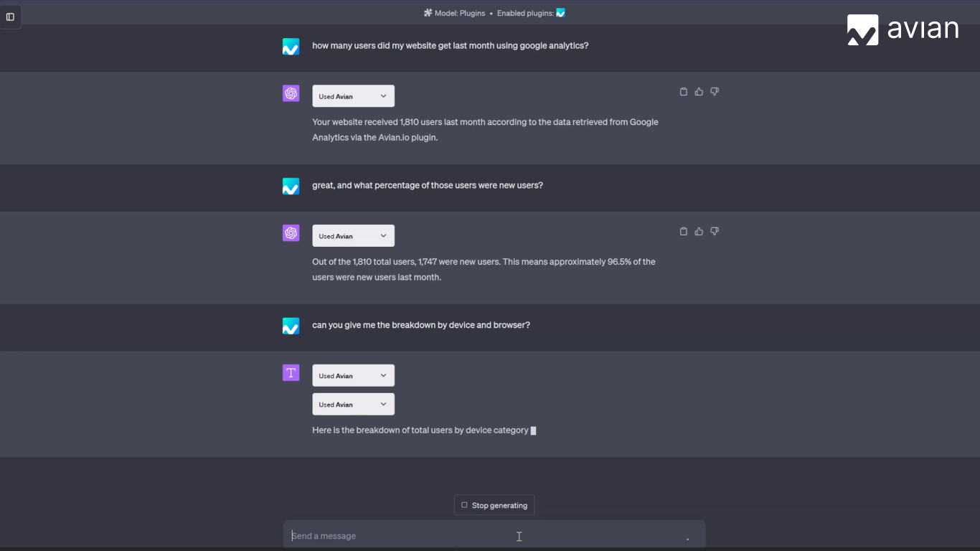Toggle the sidebar open

[10, 17]
